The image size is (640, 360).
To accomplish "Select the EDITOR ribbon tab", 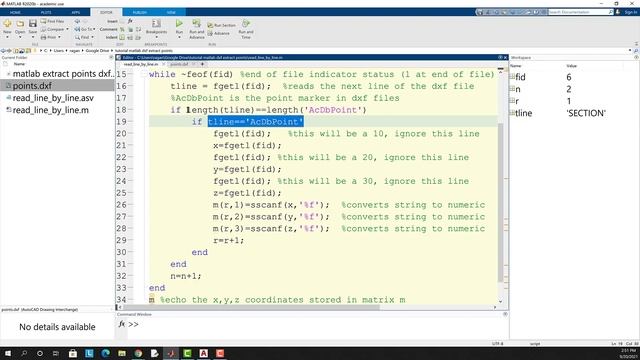I will tap(106, 13).
